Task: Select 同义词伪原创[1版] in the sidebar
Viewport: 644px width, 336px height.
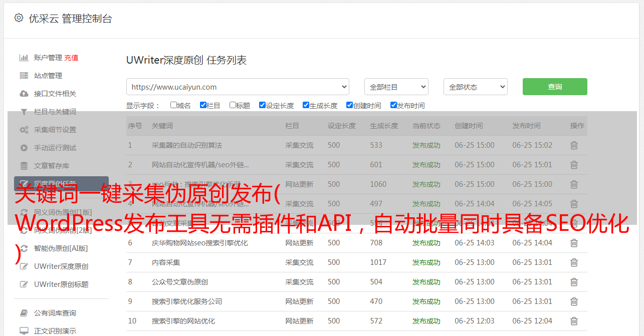Action: [63, 212]
